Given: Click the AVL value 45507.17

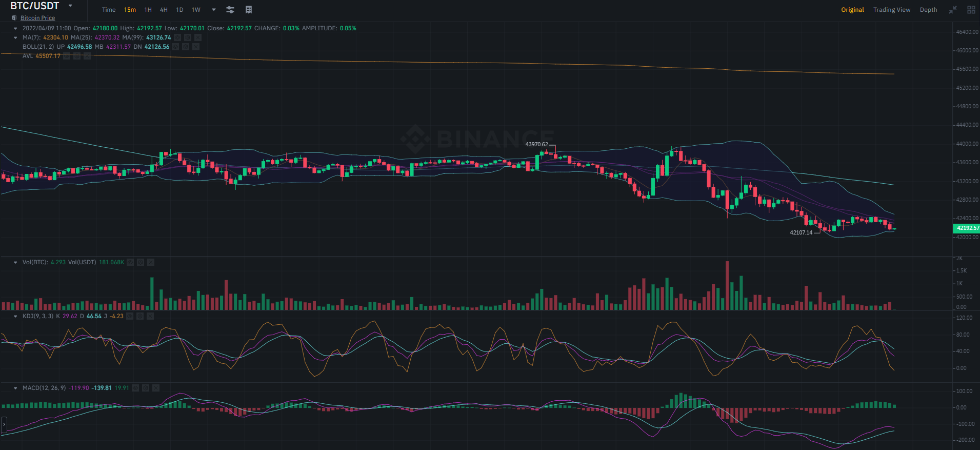Looking at the screenshot, I should click(48, 56).
